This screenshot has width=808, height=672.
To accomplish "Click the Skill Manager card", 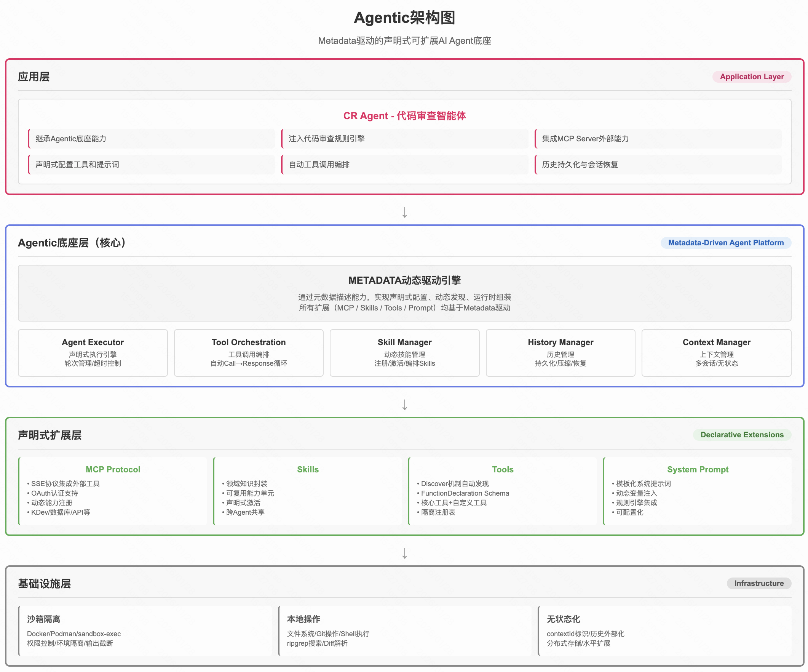I will pos(404,352).
